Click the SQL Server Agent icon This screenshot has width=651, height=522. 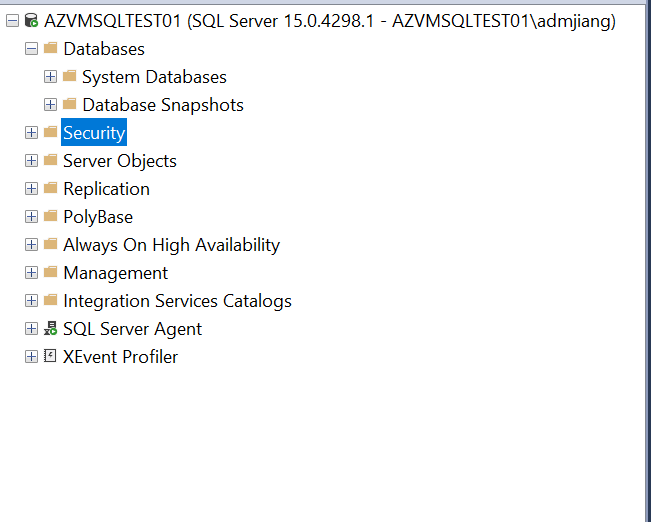coord(50,329)
